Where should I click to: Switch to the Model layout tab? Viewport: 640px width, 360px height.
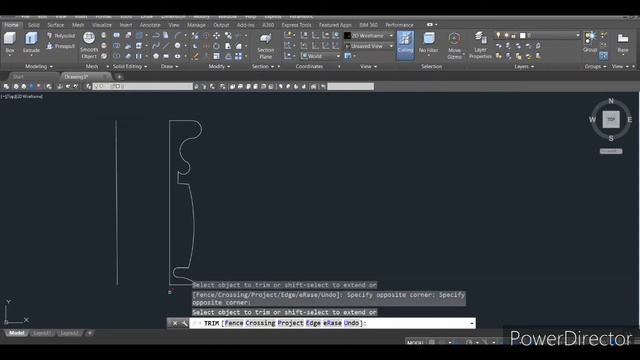(x=16, y=333)
